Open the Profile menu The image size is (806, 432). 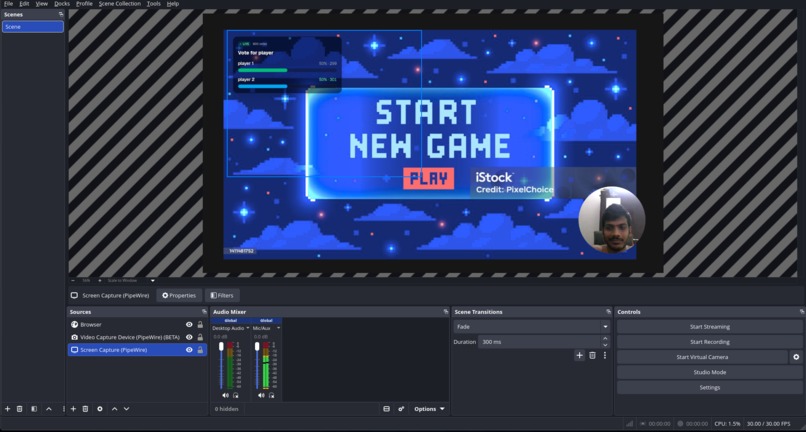click(x=84, y=4)
